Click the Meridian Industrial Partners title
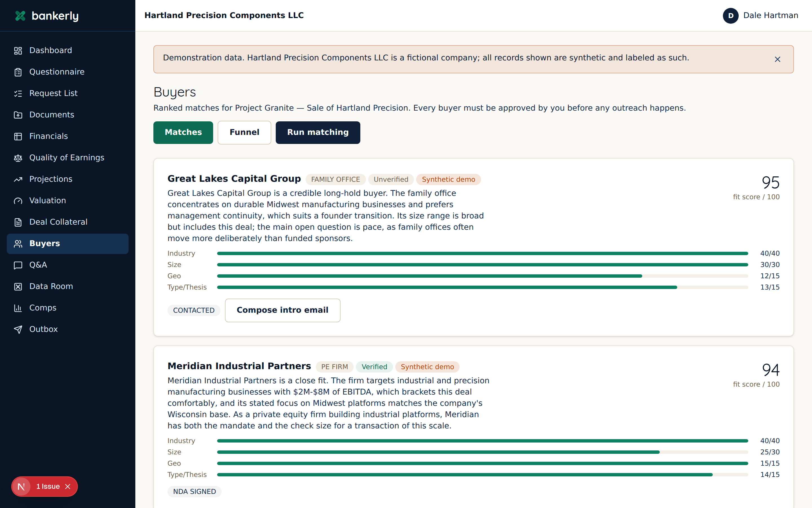 click(x=239, y=366)
